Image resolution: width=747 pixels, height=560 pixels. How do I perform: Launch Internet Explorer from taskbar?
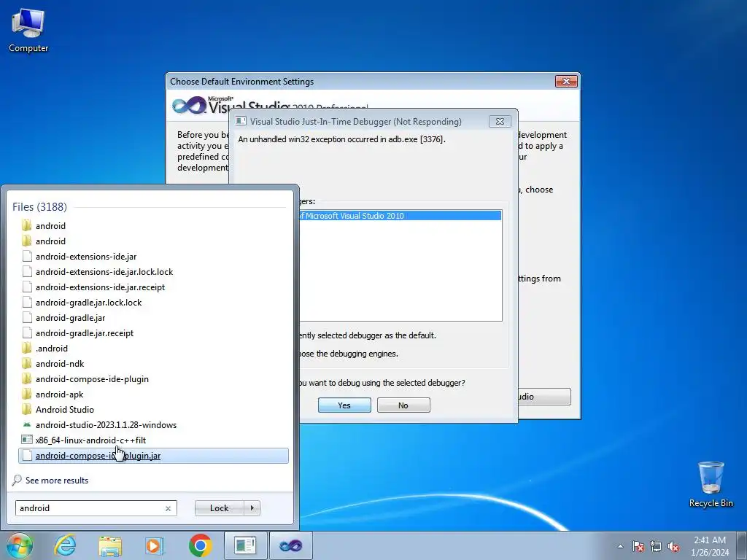[x=65, y=545]
